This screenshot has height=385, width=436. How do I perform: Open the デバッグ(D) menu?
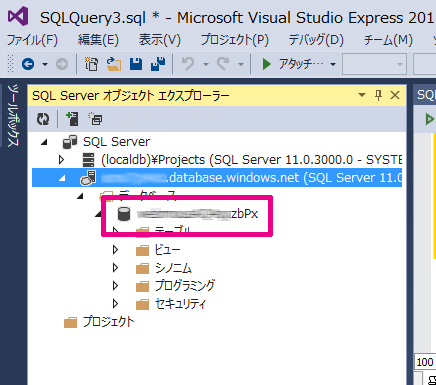coord(316,40)
